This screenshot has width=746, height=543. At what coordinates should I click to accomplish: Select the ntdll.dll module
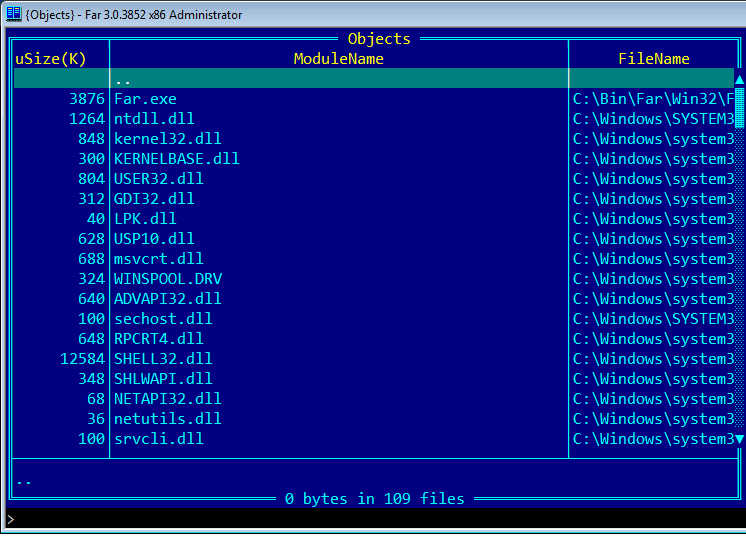(x=374, y=119)
